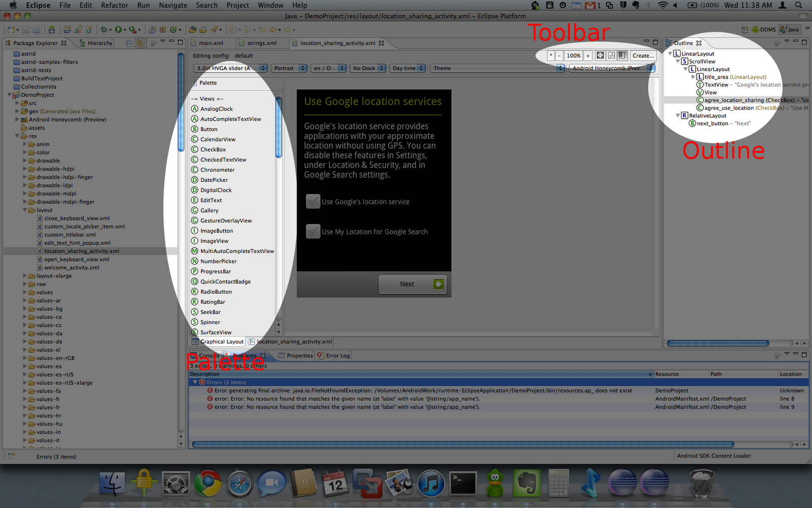This screenshot has height=508, width=812.
Task: Open the Day time dropdown
Action: (x=408, y=68)
